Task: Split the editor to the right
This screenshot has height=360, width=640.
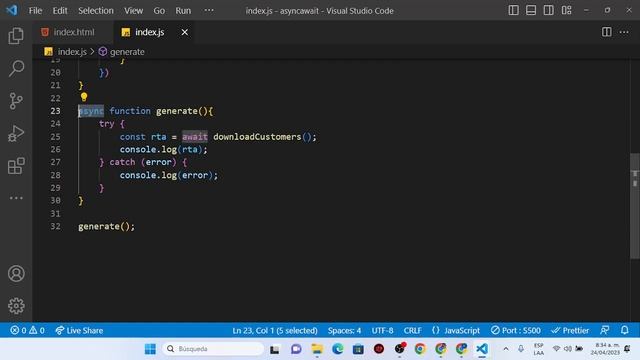Action: click(607, 32)
